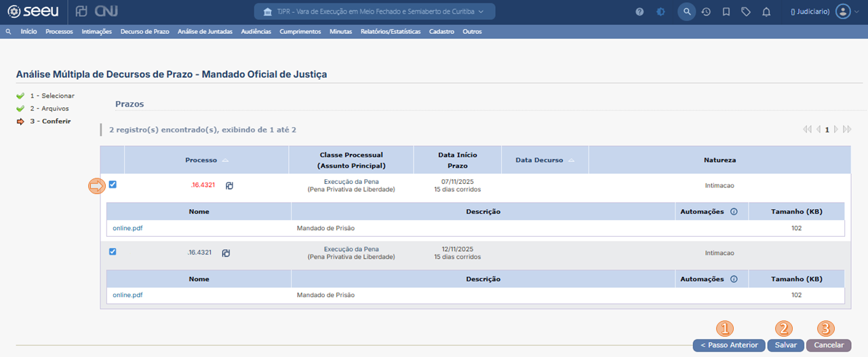Sort by Data Decurso column arrow
The image size is (868, 357).
(x=571, y=160)
